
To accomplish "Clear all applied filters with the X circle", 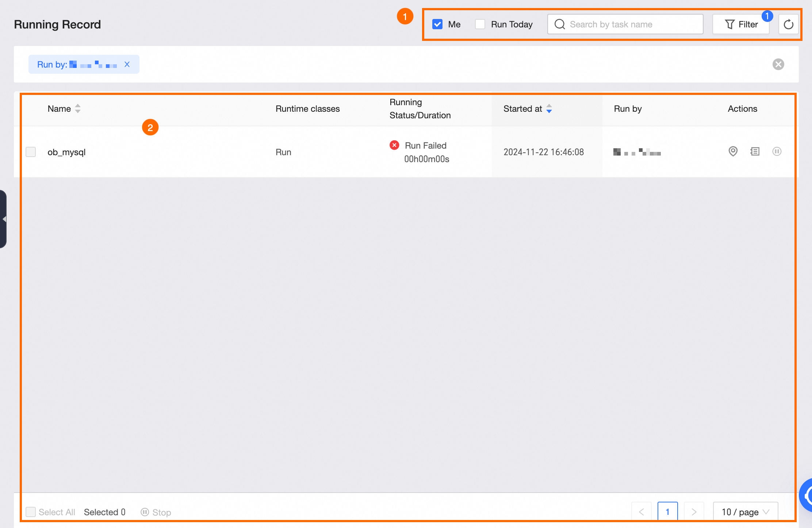I will (x=778, y=64).
